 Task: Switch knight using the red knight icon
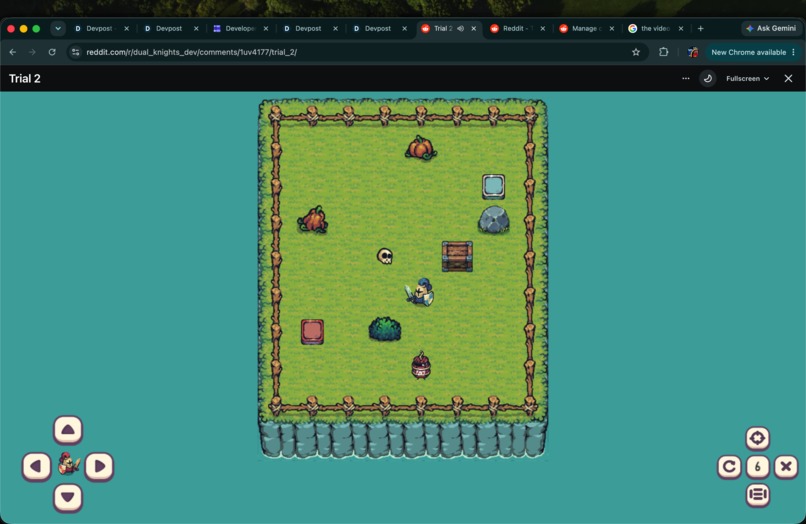tap(68, 464)
